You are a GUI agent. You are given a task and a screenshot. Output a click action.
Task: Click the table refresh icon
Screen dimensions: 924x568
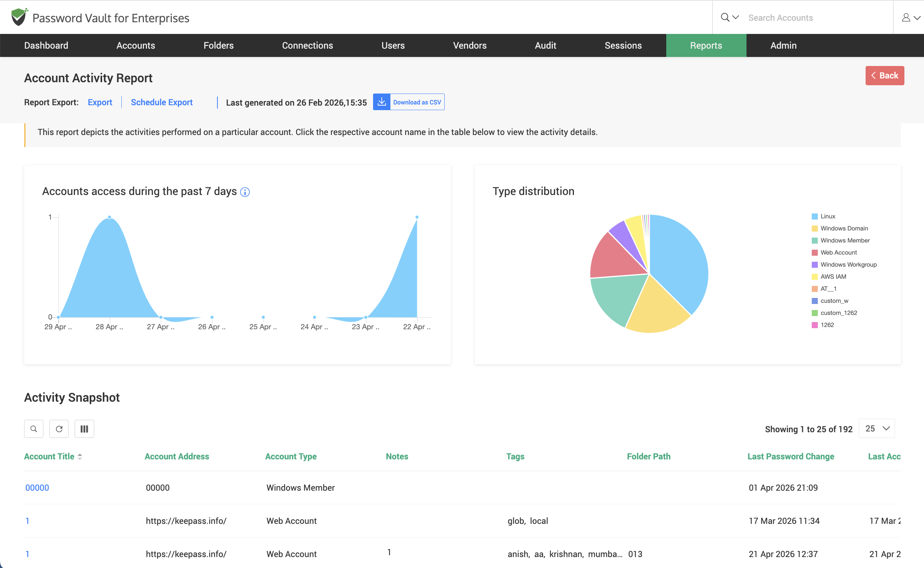coord(59,429)
